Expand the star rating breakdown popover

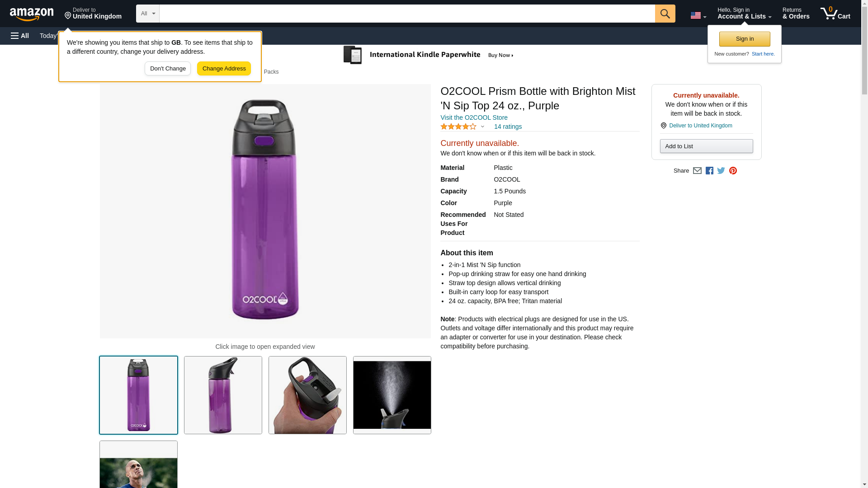[x=482, y=127]
